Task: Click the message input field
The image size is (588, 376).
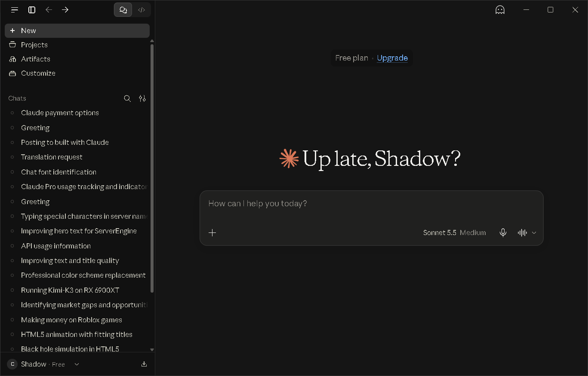Action: (x=372, y=204)
